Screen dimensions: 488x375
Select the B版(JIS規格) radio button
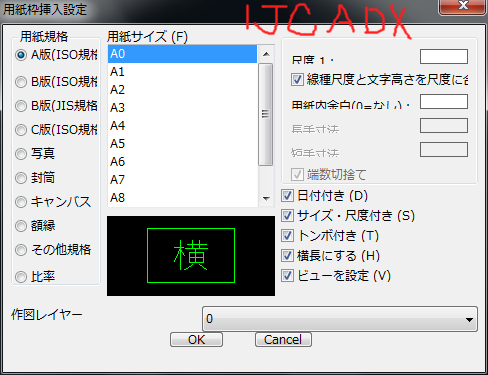point(21,106)
